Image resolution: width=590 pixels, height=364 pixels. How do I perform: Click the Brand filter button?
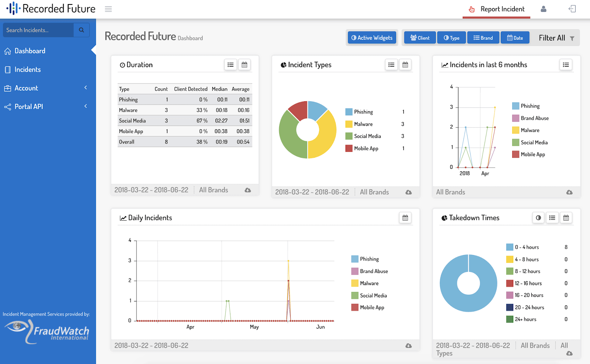pos(483,38)
